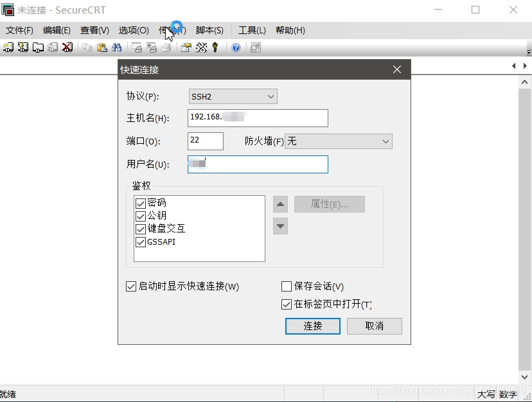Enable the 保存会话 checkbox

tap(287, 286)
